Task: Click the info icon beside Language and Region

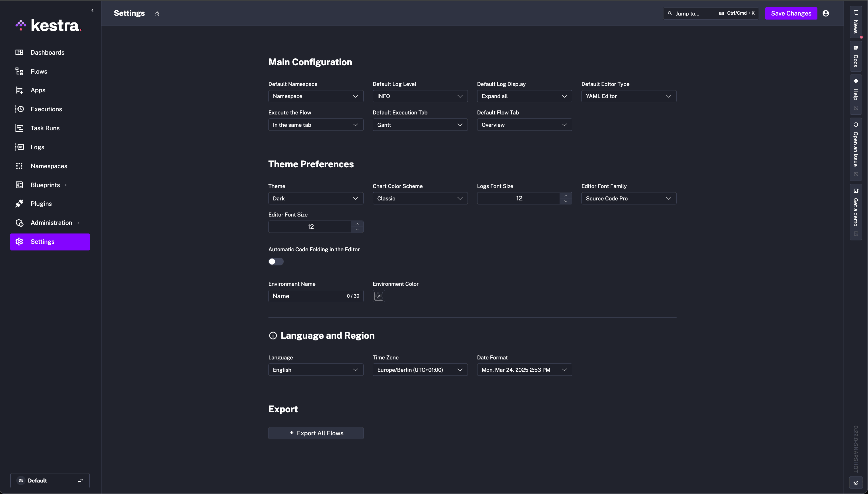Action: (x=272, y=336)
